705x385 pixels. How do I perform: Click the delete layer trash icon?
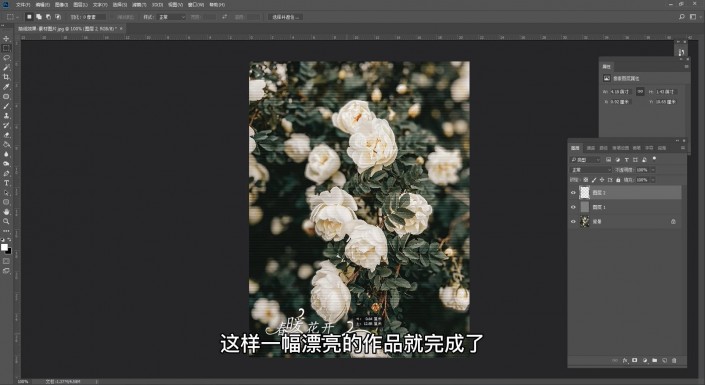[674, 361]
